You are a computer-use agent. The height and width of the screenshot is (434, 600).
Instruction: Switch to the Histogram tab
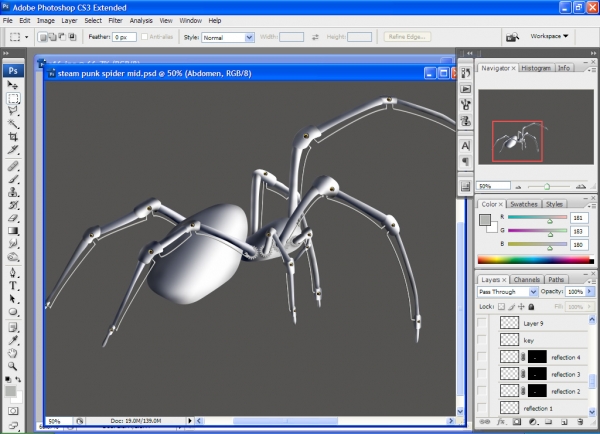tap(536, 68)
